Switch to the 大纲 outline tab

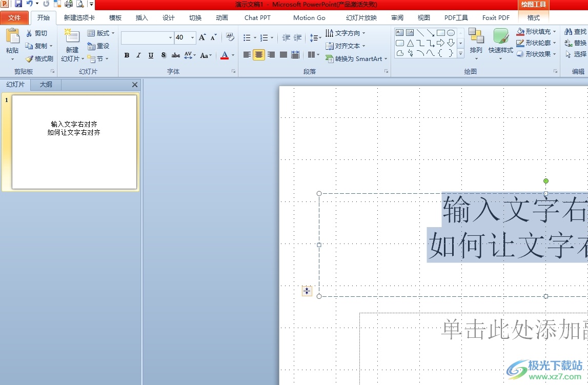(46, 85)
